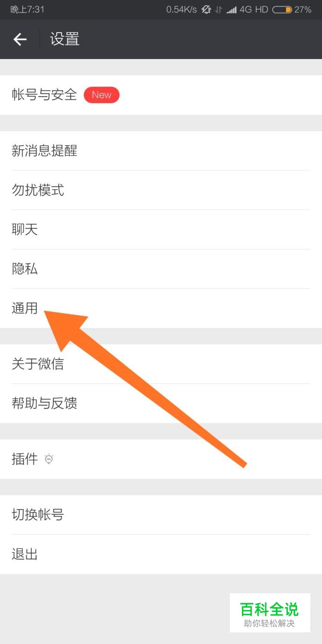Tap the signal strength bars icon
Screen dimensions: 322x644
click(231, 10)
